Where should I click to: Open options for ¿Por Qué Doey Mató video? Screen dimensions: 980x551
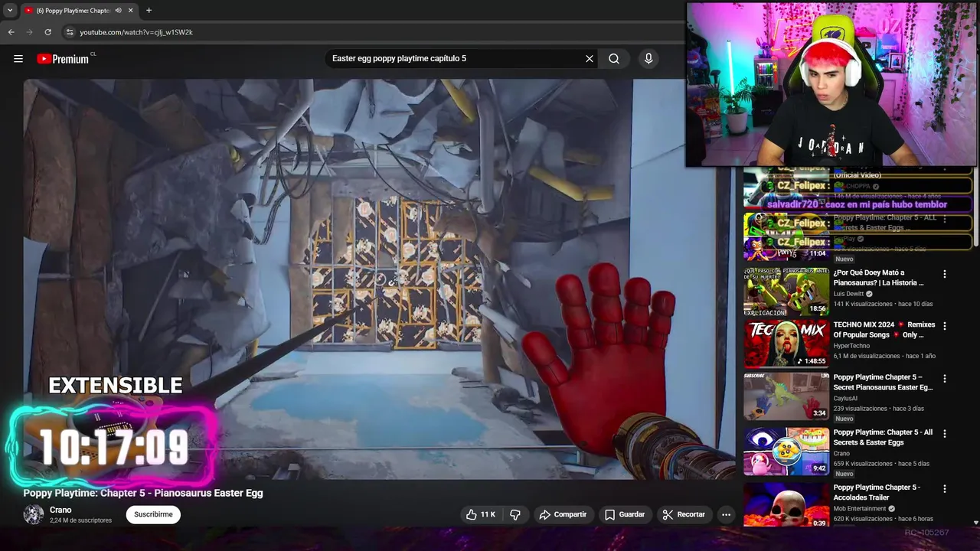pyautogui.click(x=944, y=274)
